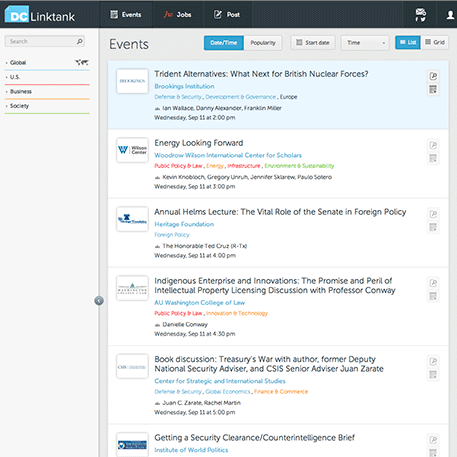Open the Post nav tab

click(227, 15)
